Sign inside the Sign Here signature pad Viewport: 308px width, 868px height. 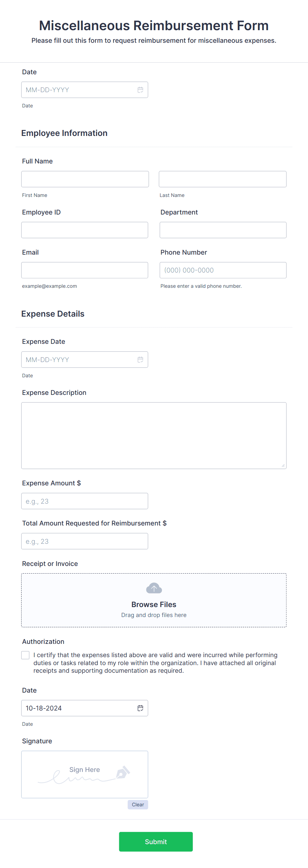[84, 773]
